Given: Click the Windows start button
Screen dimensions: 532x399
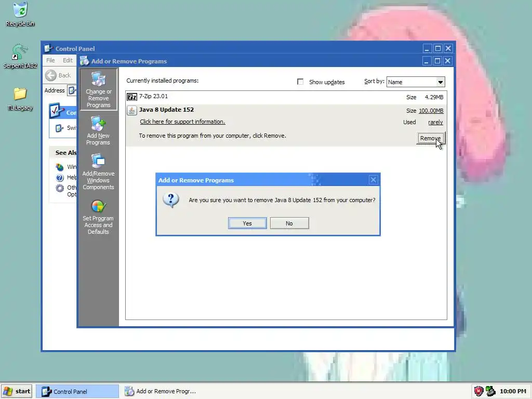Looking at the screenshot, I should pos(17,391).
